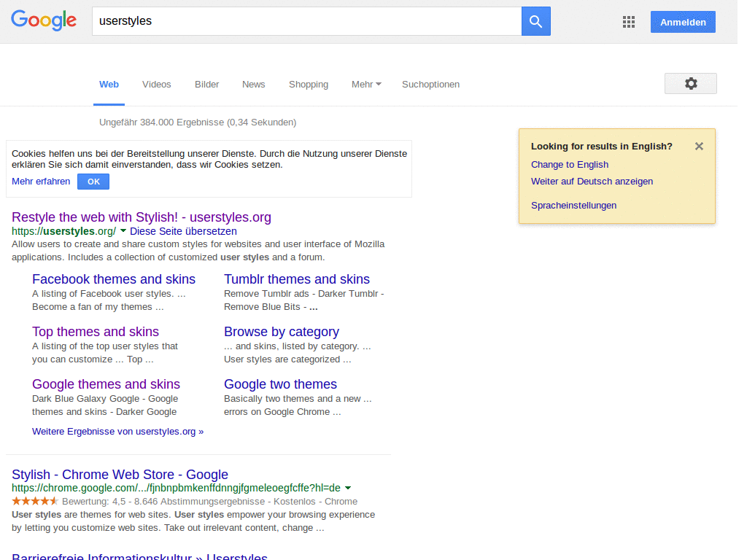Switch to the Shopping tab
Screen dimensions: 747x560
tap(309, 85)
